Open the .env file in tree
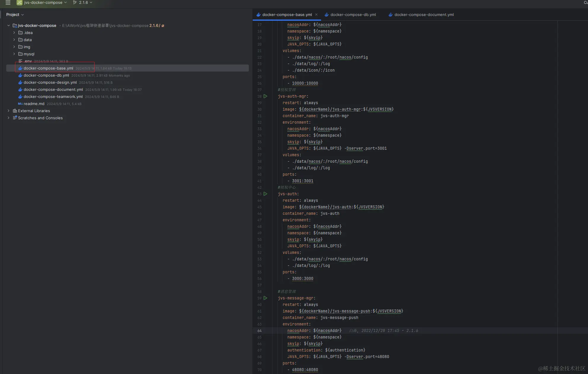The height and width of the screenshot is (374, 588). [28, 61]
